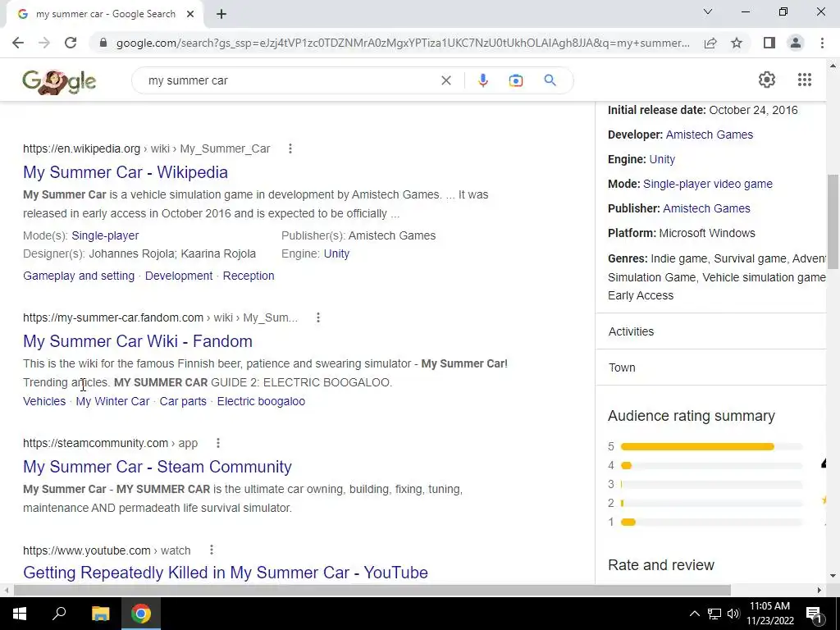
Task: Open 'My Summer Car - Steam Community' result
Action: pyautogui.click(x=157, y=467)
